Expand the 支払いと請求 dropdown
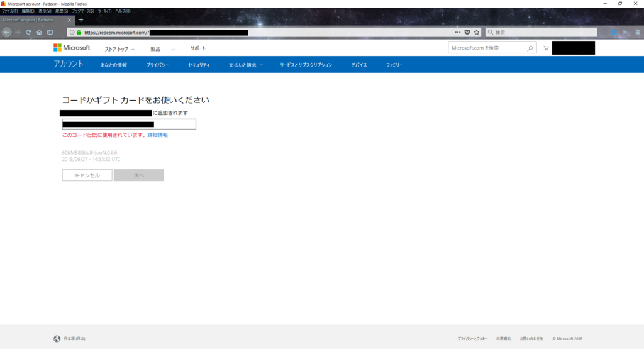The height and width of the screenshot is (349, 644). click(246, 65)
